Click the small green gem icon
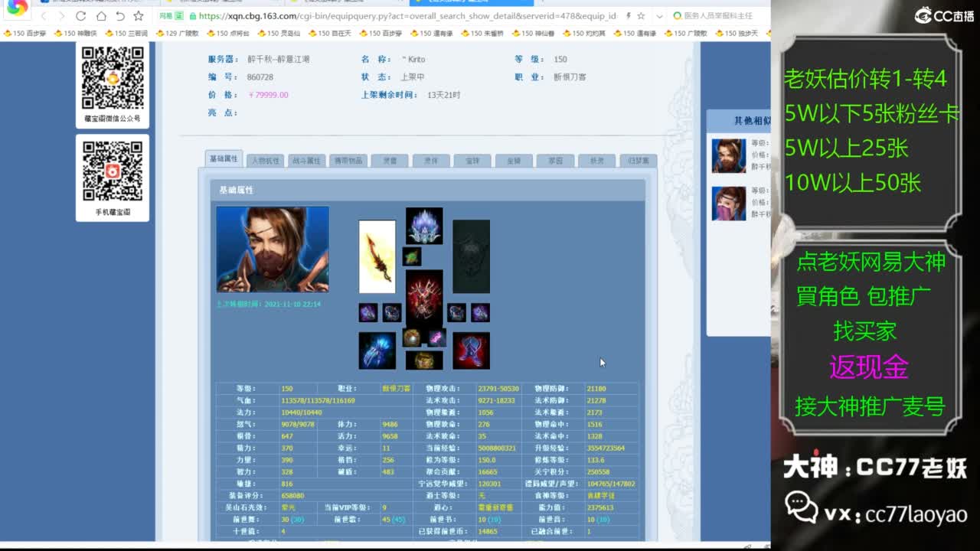The height and width of the screenshot is (551, 980). coord(412,256)
